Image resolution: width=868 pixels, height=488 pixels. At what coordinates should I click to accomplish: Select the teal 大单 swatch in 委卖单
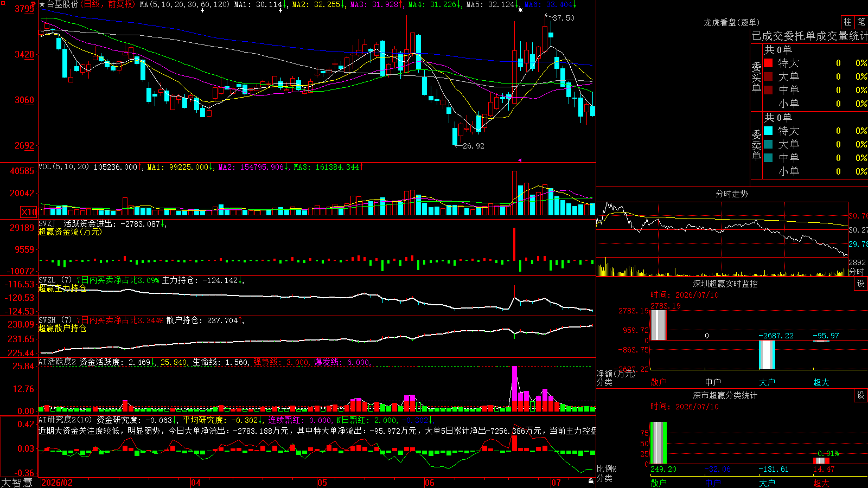pyautogui.click(x=768, y=144)
